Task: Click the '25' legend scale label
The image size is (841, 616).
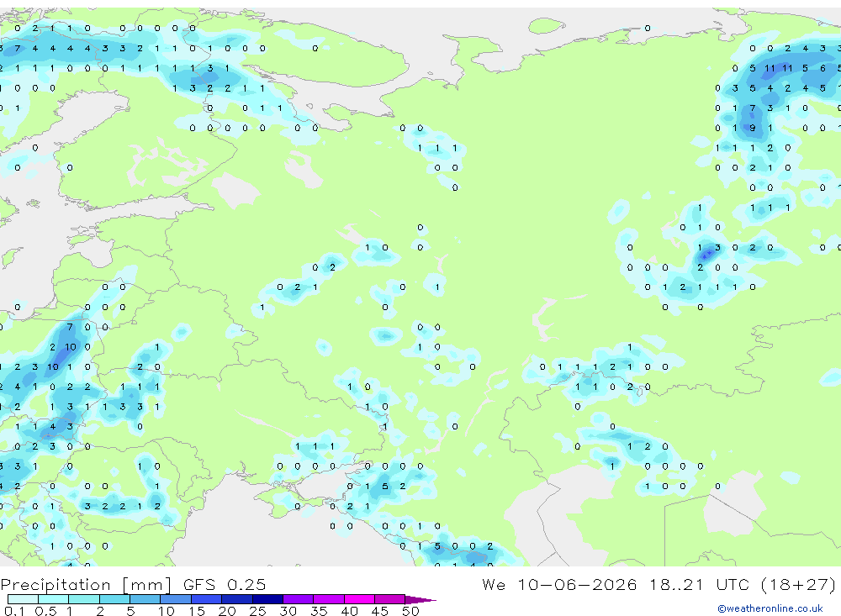Action: (x=257, y=611)
